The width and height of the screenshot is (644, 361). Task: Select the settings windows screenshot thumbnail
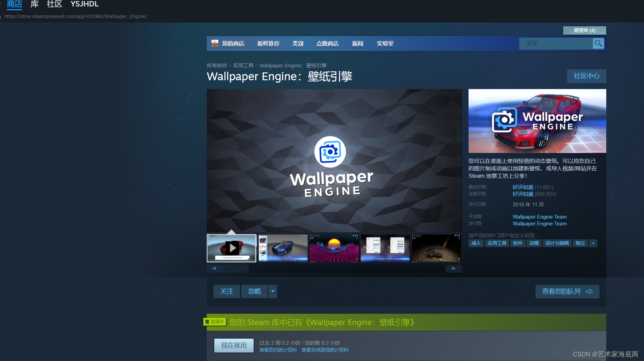click(x=385, y=248)
